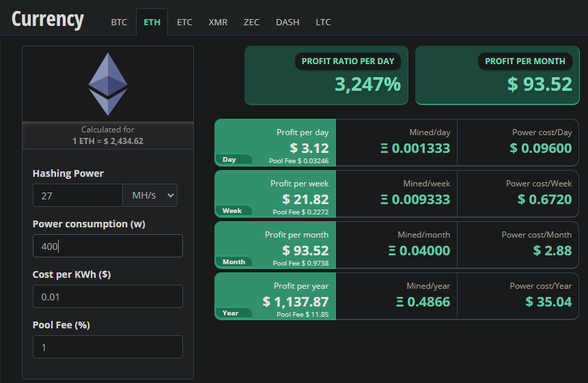588x383 pixels.
Task: Click power cost/week value $ 0.6720
Action: [x=544, y=199]
